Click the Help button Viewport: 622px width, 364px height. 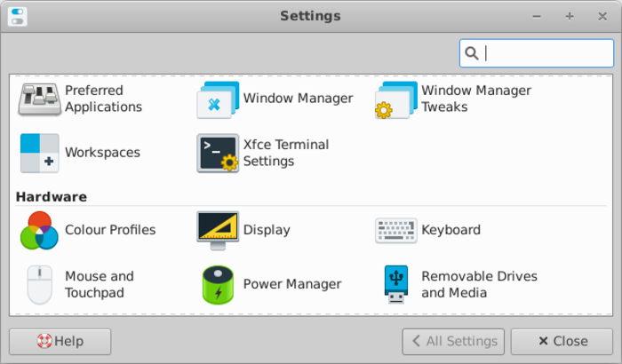(60, 341)
